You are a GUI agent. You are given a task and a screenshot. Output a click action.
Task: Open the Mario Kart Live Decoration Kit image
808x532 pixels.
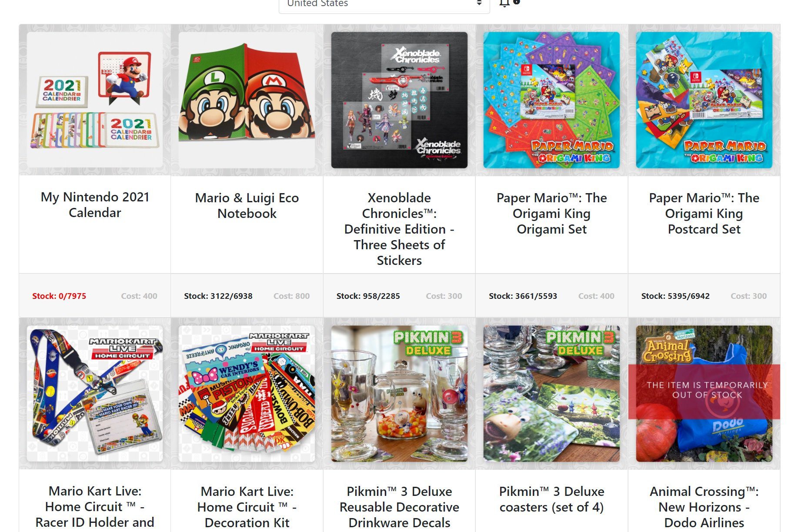coord(247,394)
